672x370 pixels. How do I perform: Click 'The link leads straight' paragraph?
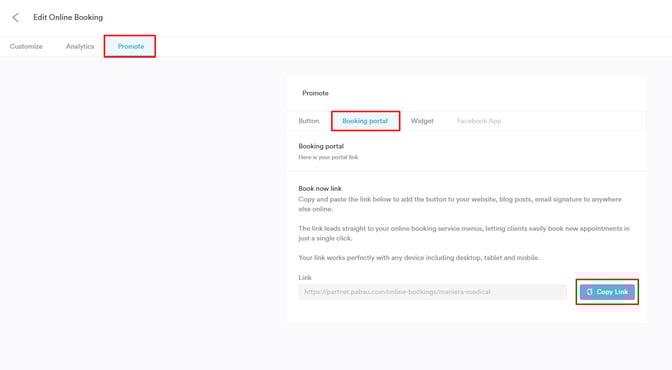point(464,233)
